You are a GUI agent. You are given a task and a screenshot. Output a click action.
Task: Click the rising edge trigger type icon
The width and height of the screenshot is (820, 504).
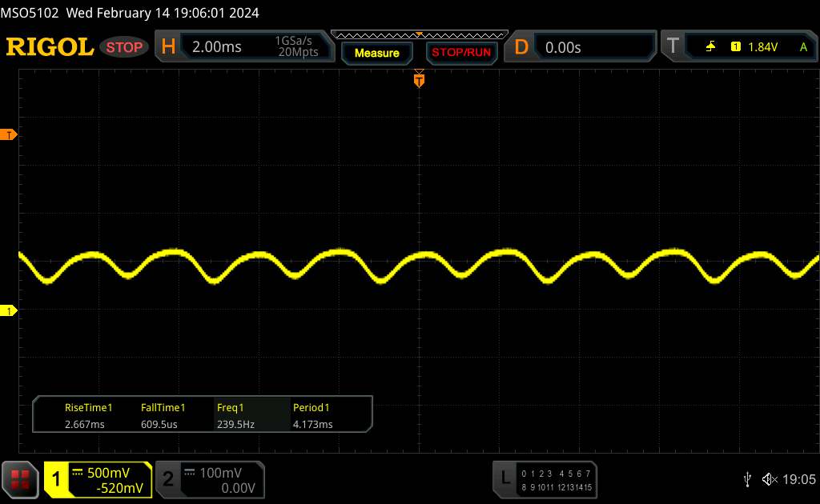point(710,47)
